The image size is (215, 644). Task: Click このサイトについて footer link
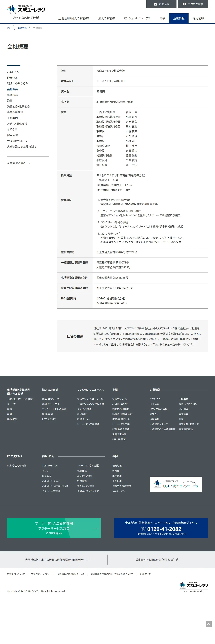[x=16, y=574]
